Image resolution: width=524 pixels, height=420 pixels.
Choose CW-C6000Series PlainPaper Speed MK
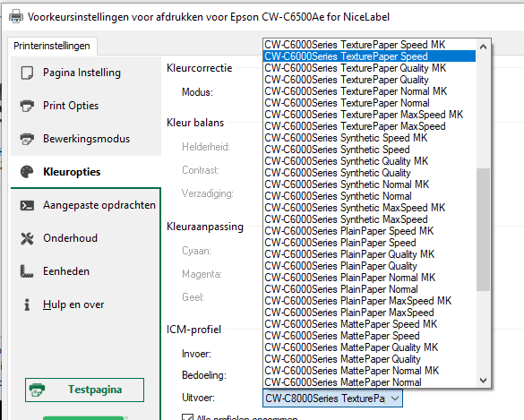pyautogui.click(x=370, y=231)
